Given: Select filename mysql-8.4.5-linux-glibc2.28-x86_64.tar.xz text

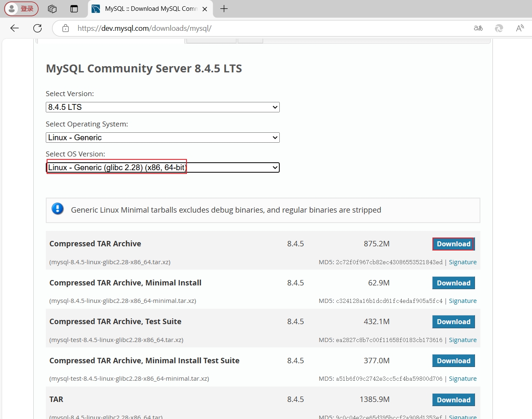Looking at the screenshot, I should pos(110,262).
